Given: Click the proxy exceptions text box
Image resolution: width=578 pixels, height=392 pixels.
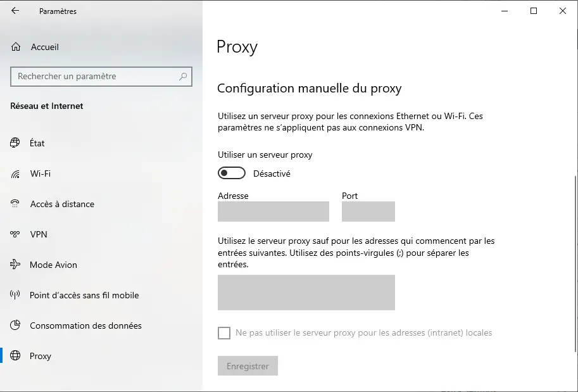Looking at the screenshot, I should [x=306, y=293].
